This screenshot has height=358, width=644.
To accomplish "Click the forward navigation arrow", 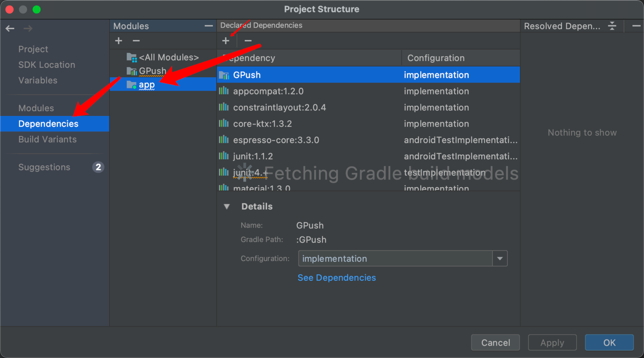I will tap(28, 29).
